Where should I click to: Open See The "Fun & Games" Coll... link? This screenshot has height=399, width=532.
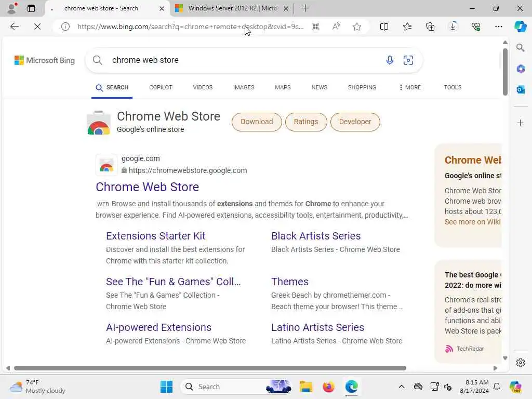pos(174,282)
